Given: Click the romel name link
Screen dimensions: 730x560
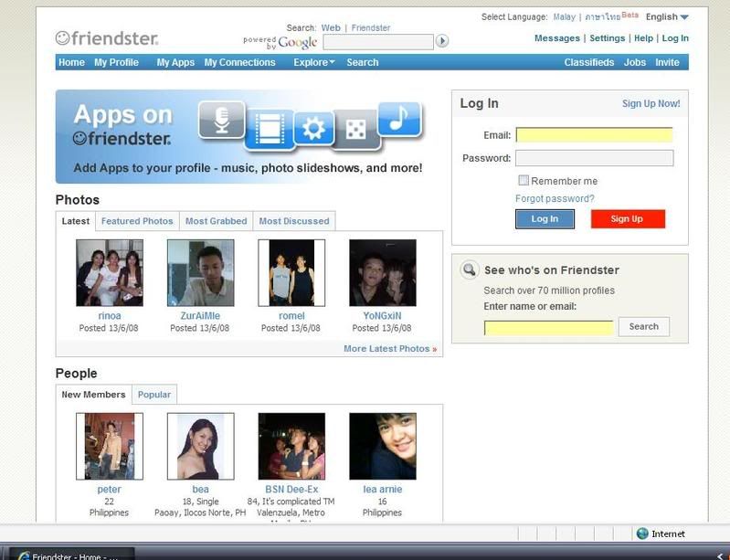Looking at the screenshot, I should pyautogui.click(x=291, y=315).
